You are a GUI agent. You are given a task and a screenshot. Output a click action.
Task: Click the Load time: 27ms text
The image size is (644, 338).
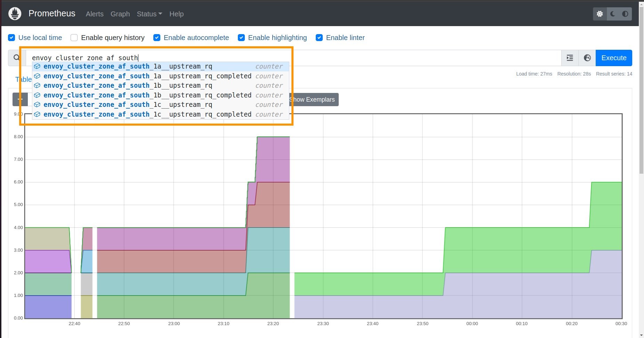(534, 74)
